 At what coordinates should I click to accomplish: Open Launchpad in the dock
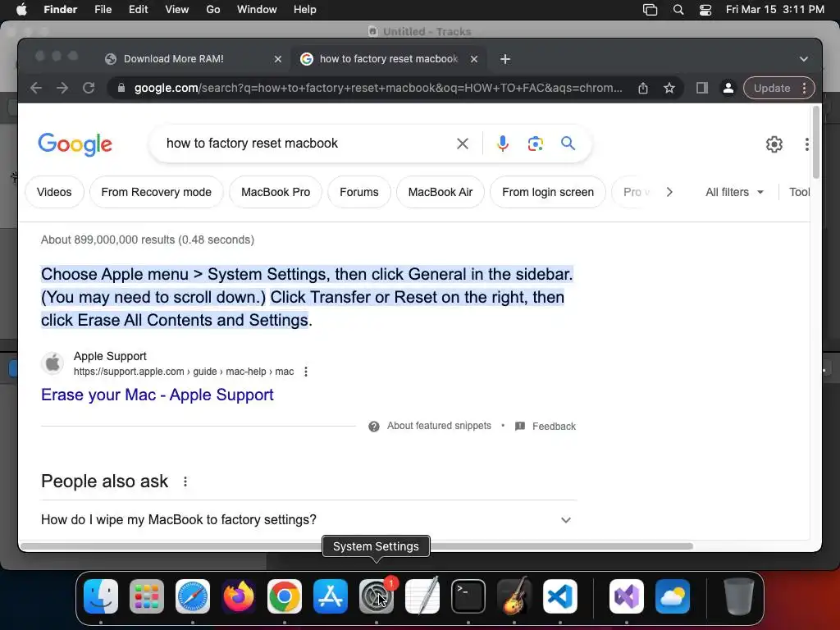pyautogui.click(x=147, y=596)
